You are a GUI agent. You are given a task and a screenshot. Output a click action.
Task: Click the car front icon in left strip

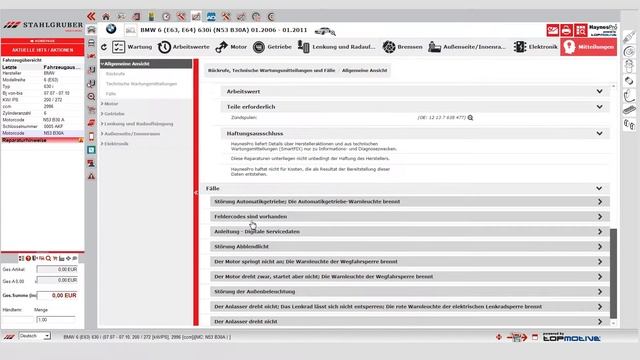click(91, 30)
